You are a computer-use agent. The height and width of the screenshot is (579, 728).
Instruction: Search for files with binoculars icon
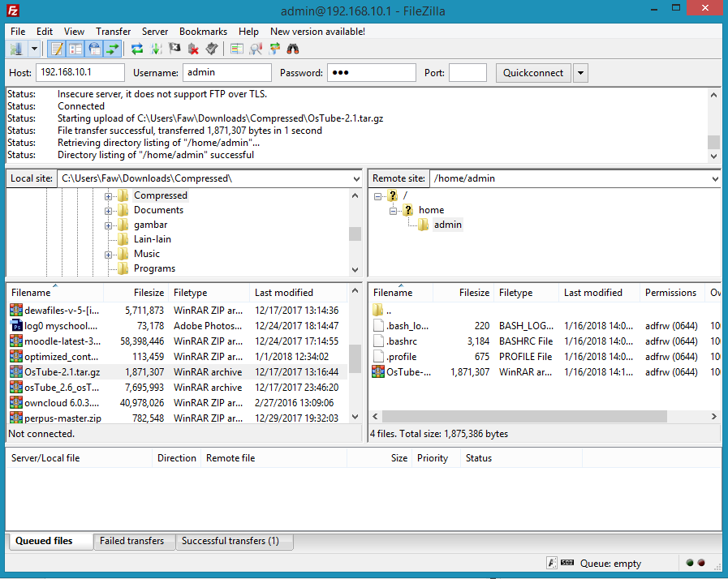tap(293, 49)
